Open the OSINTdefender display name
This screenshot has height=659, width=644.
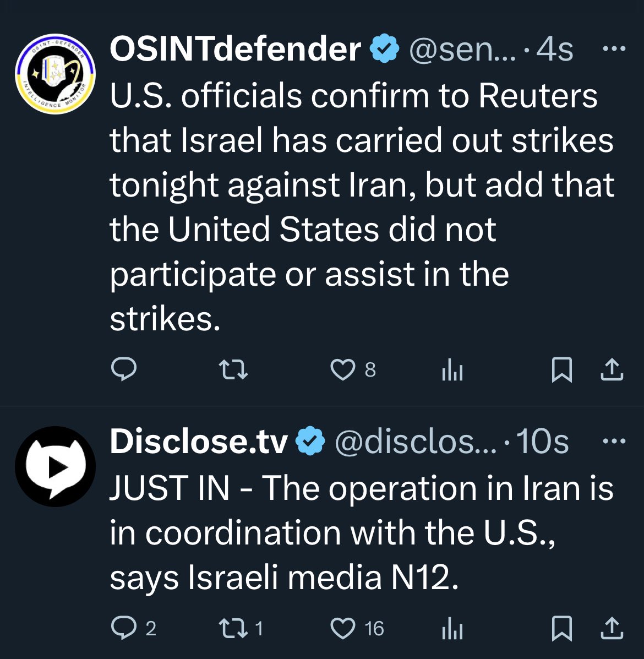coord(235,49)
